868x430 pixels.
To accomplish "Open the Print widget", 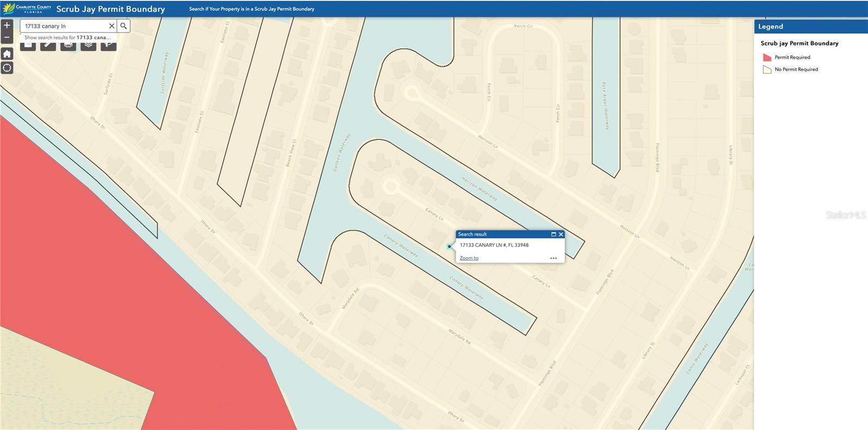I will [68, 46].
